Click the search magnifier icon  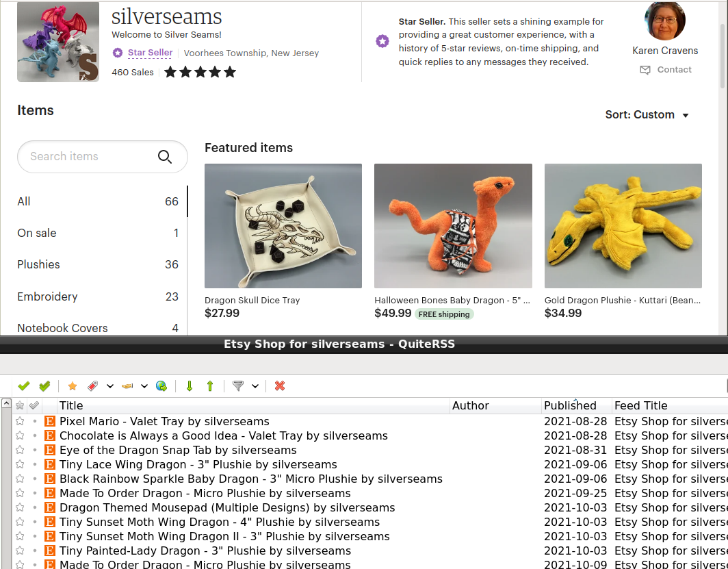[165, 157]
